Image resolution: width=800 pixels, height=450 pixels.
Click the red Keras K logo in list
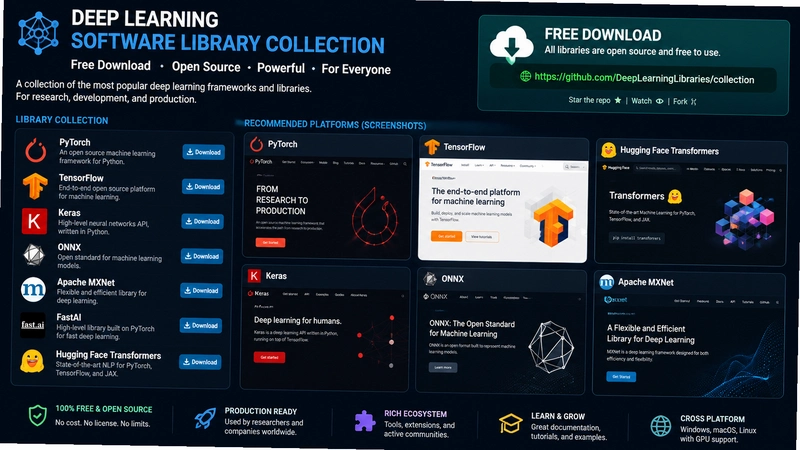pyautogui.click(x=34, y=221)
